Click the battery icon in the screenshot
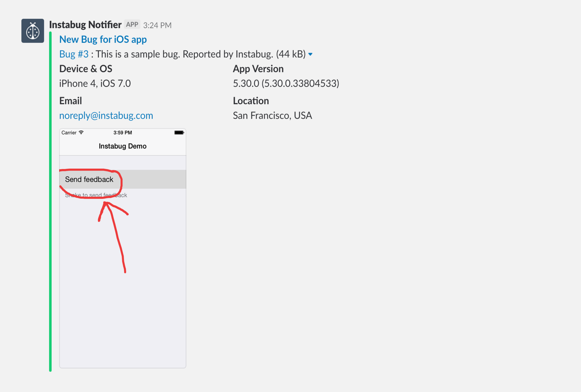The image size is (581, 392). tap(179, 132)
